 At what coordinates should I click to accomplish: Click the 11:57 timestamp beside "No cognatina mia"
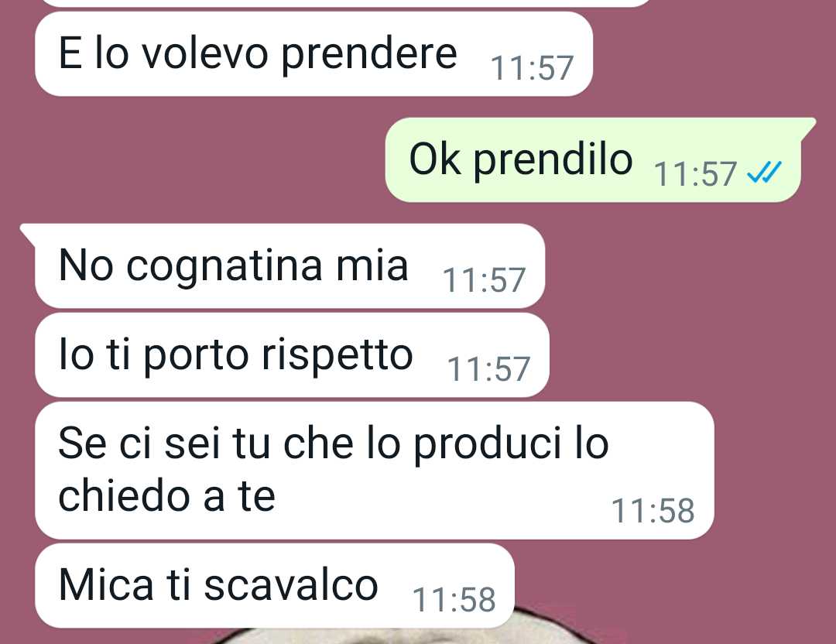click(x=484, y=280)
